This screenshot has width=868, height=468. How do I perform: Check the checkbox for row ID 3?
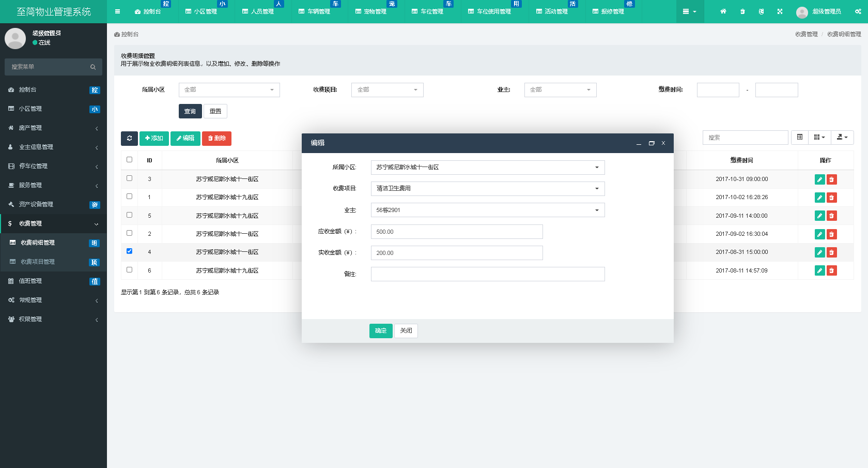(x=129, y=178)
